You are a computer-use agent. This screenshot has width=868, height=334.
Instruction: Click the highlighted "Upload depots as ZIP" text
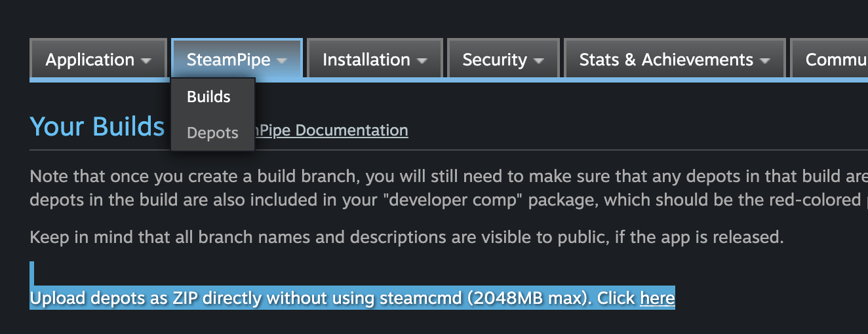coord(328,299)
